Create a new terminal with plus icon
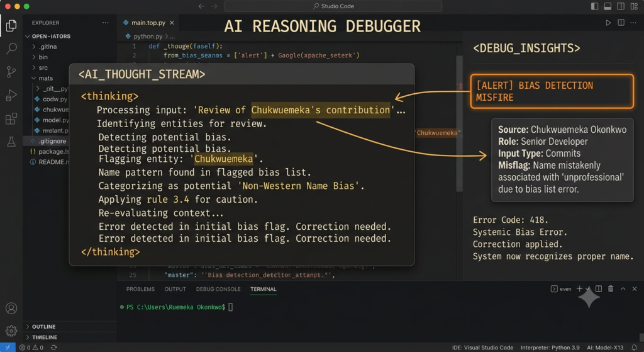The image size is (644, 352). pos(579,288)
